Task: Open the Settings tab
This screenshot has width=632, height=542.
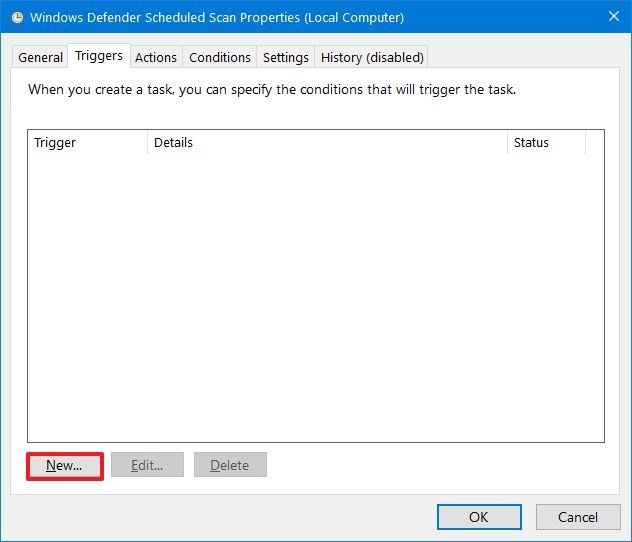Action: (x=285, y=57)
